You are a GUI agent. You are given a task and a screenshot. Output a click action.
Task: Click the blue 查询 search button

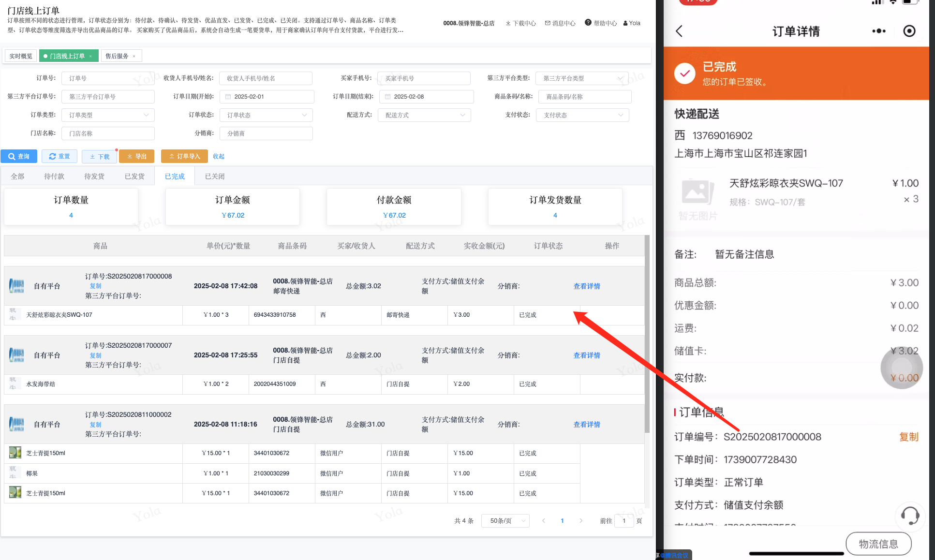click(19, 156)
